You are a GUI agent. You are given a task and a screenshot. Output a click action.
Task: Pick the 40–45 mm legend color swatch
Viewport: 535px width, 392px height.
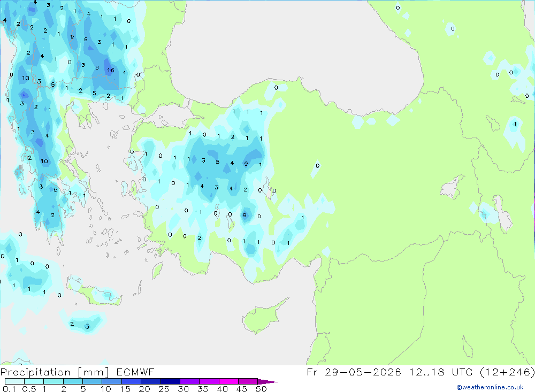[228, 381]
